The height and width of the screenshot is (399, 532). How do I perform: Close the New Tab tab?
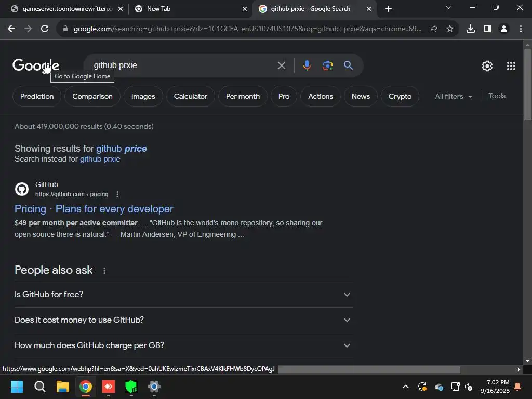coord(245,9)
